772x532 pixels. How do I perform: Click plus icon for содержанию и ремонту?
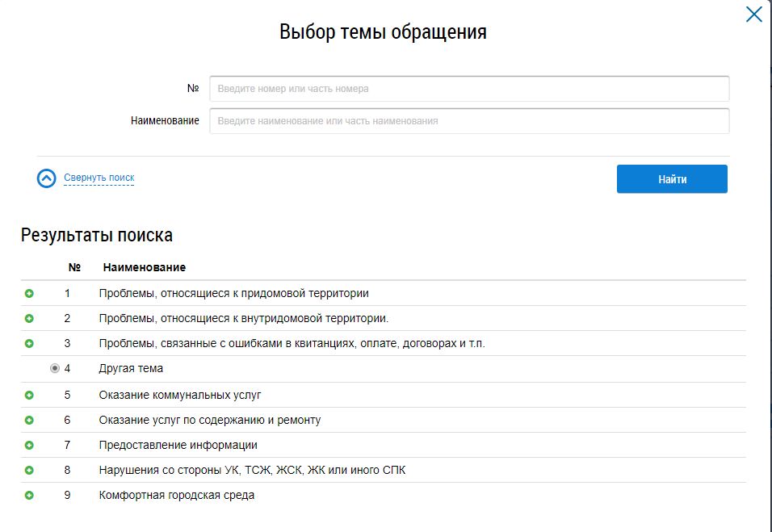(29, 421)
